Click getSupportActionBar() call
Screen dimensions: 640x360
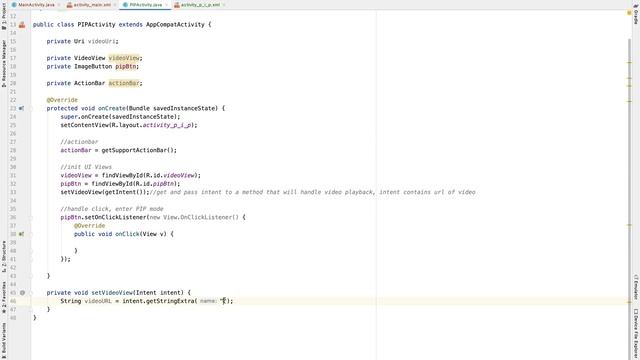tap(139, 150)
